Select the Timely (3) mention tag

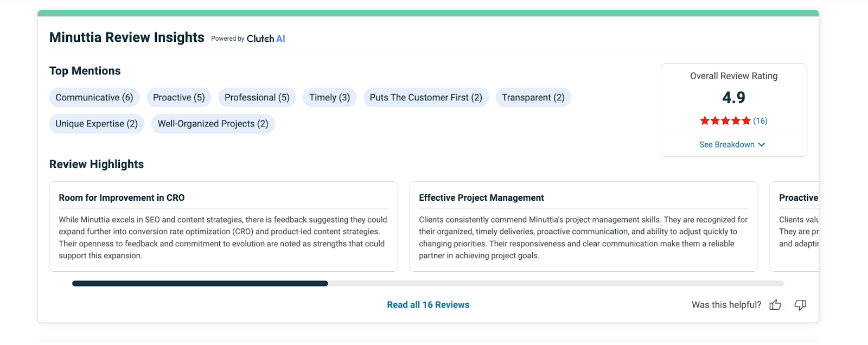coord(330,98)
